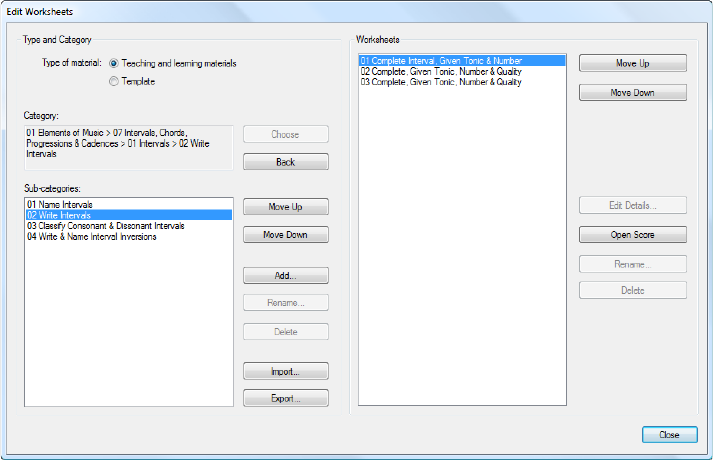The image size is (713, 460).
Task: Move worksheet down with Worksheets Move Down
Action: (633, 92)
